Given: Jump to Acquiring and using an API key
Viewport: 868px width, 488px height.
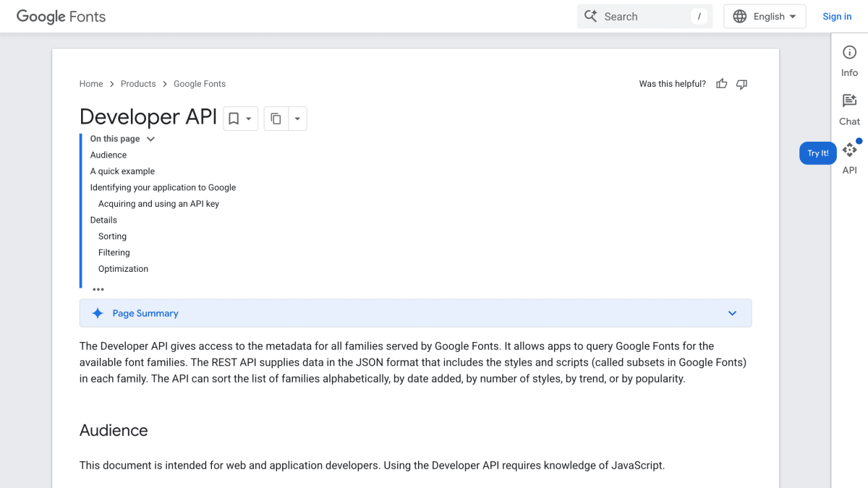Looking at the screenshot, I should point(158,204).
